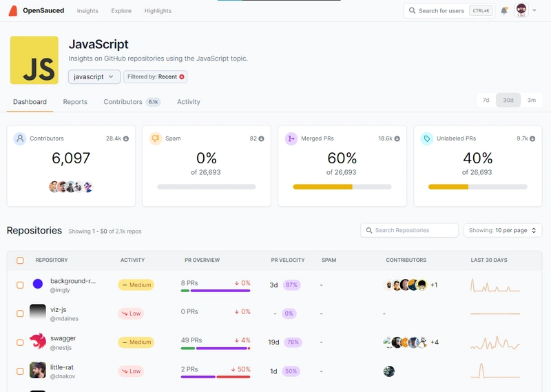Screen dimensions: 551x392
Task: Open Insights in the top navigation
Action: coord(87,11)
